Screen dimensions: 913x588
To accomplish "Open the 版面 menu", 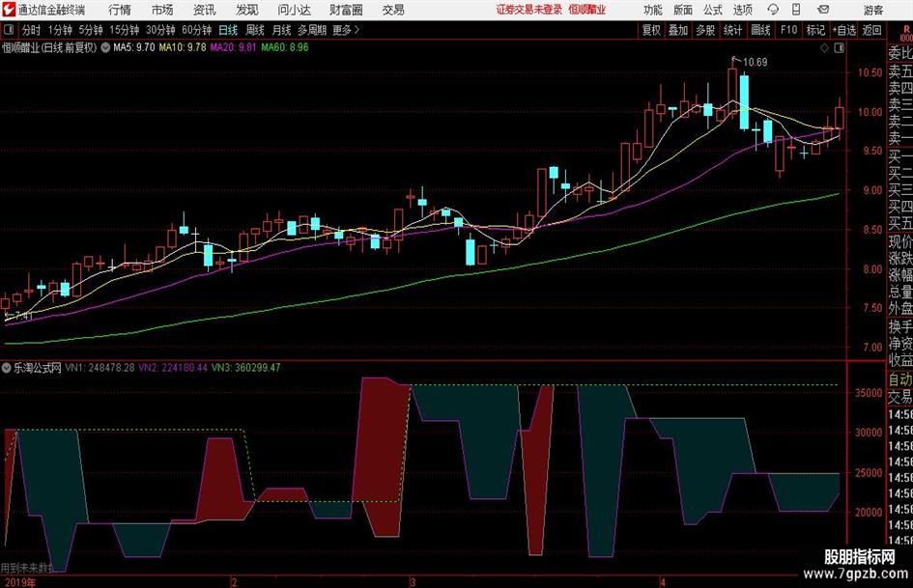I will (683, 10).
